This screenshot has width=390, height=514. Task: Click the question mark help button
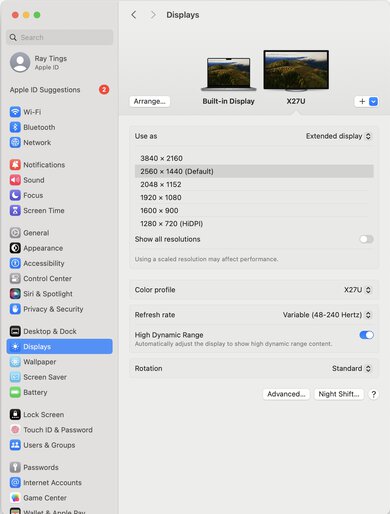[x=374, y=394]
